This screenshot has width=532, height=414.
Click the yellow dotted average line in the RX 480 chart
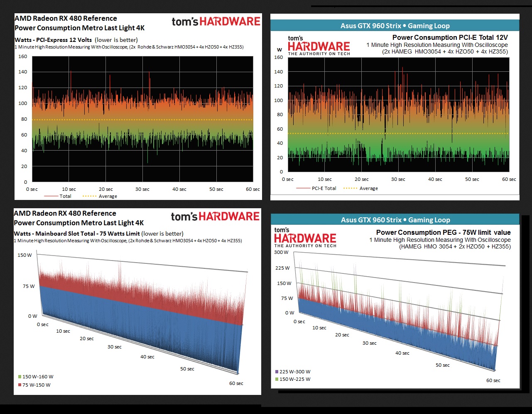pyautogui.click(x=142, y=120)
